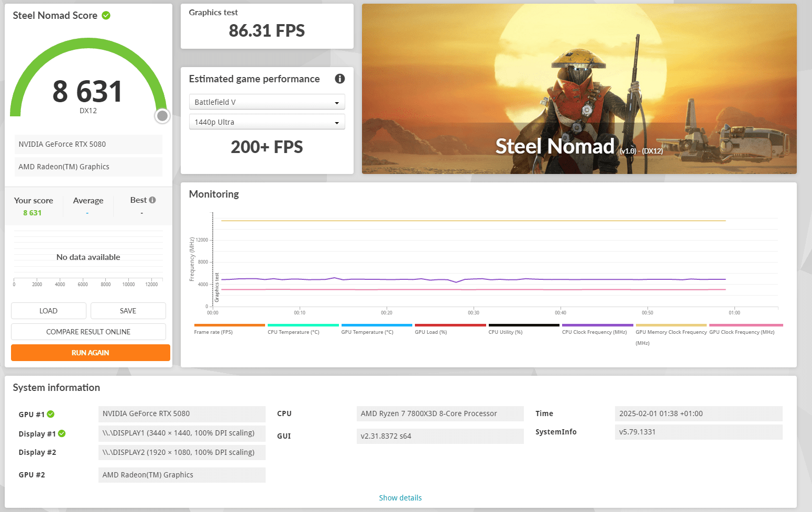Click the 200+ FPS estimated value
812x512 pixels.
(267, 147)
